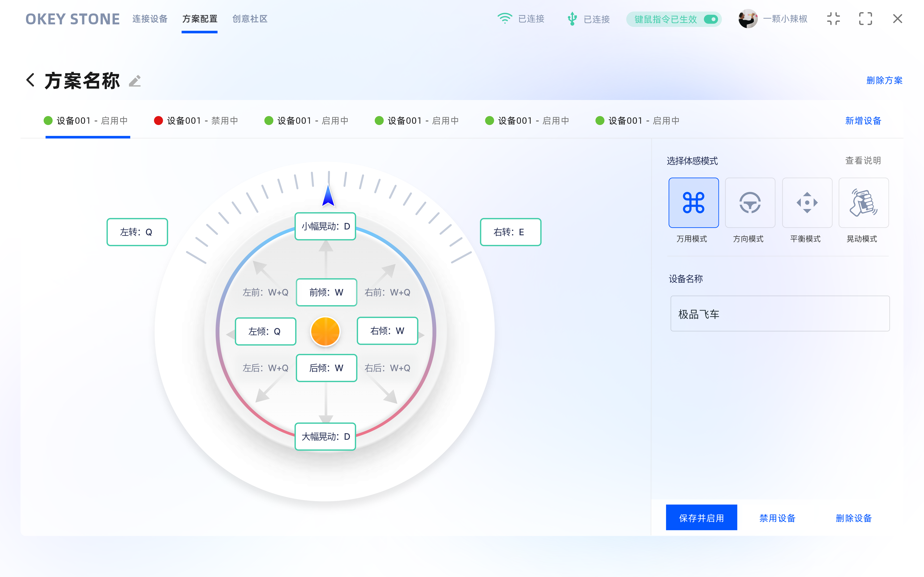Viewport: 924px width, 577px height.
Task: Choose the 晃动模式 shaking phone icon
Action: (x=863, y=203)
